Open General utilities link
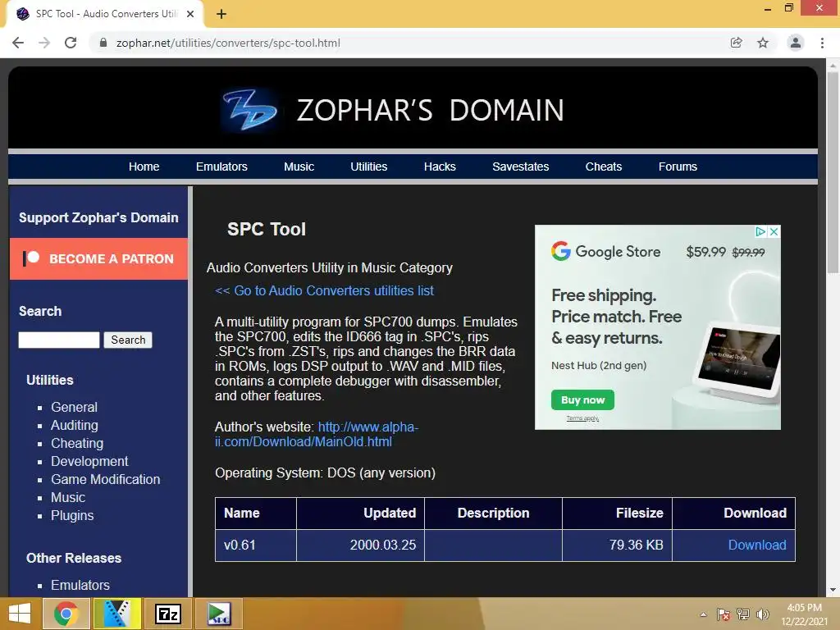This screenshot has width=840, height=630. pos(74,407)
